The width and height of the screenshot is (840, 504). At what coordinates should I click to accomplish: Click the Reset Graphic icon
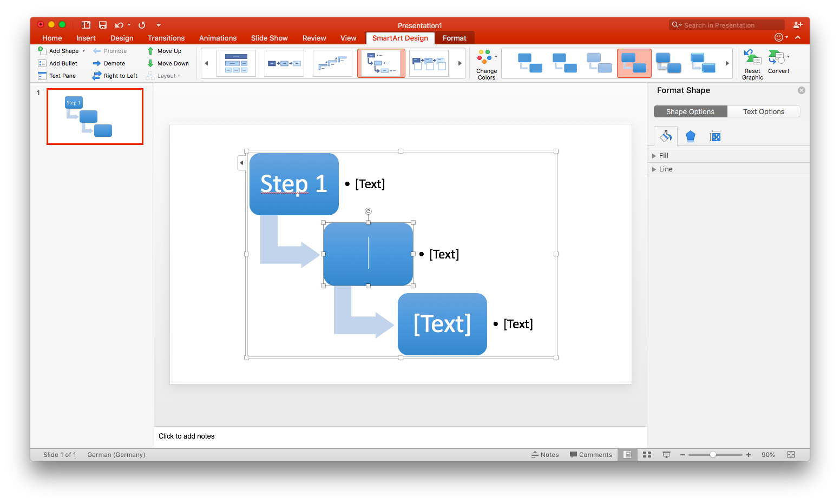coord(752,57)
